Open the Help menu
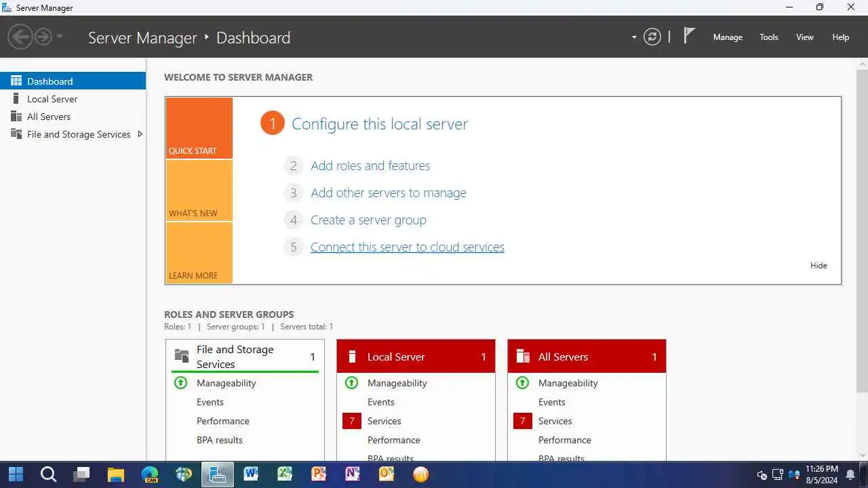The width and height of the screenshot is (868, 488). click(x=841, y=37)
